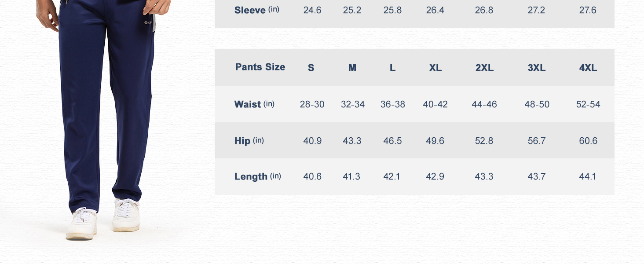This screenshot has height=264, width=644.
Task: Click the Pants Size header label
Action: (260, 67)
